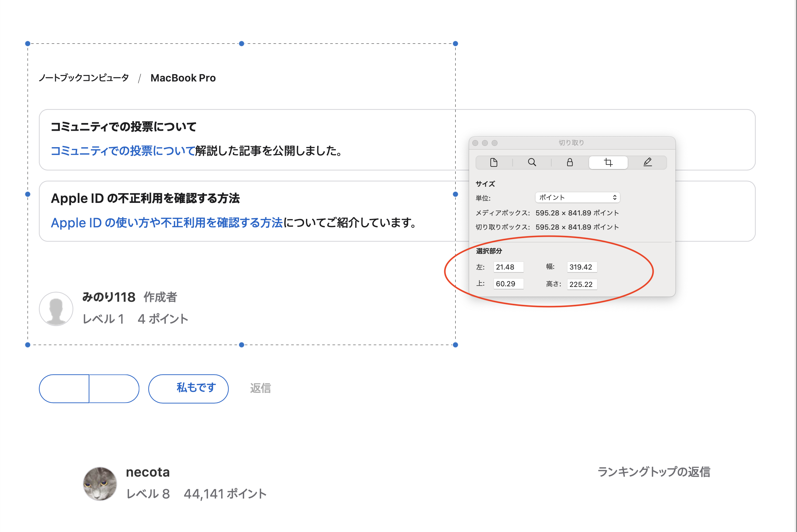The height and width of the screenshot is (532, 797).
Task: Open the コミュニティでの投票について link
Action: (x=123, y=151)
